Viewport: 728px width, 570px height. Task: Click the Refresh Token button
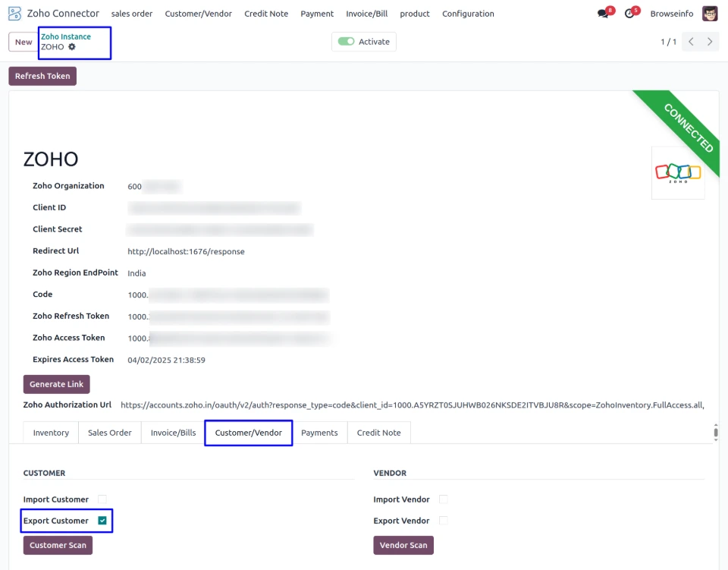point(42,76)
